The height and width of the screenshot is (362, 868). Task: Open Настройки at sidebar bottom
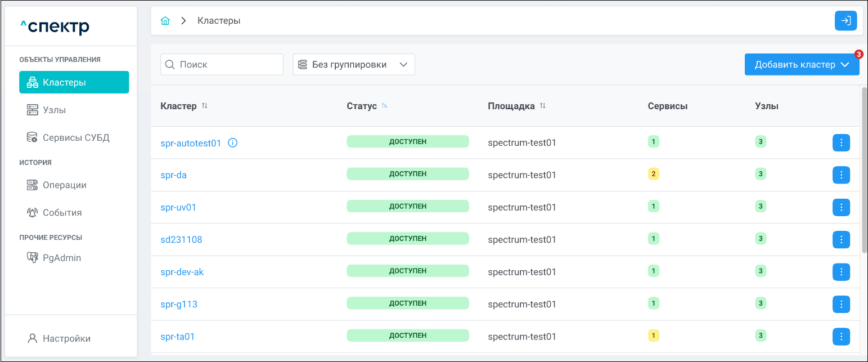pyautogui.click(x=66, y=338)
